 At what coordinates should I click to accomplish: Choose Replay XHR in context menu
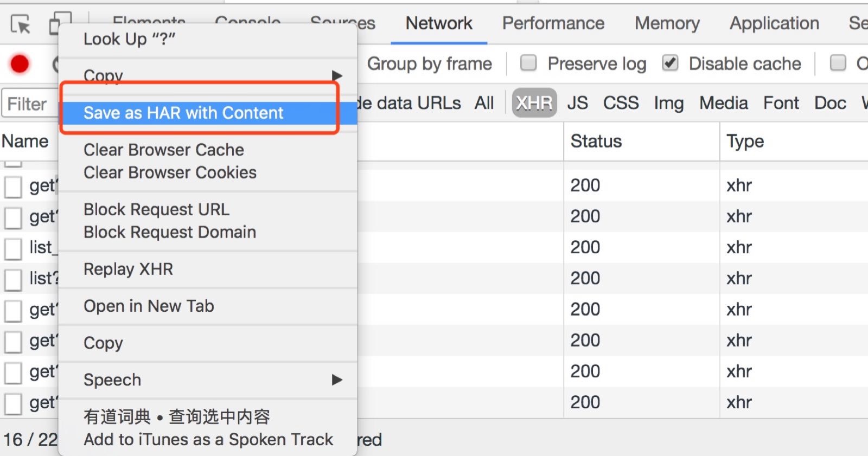pos(128,269)
